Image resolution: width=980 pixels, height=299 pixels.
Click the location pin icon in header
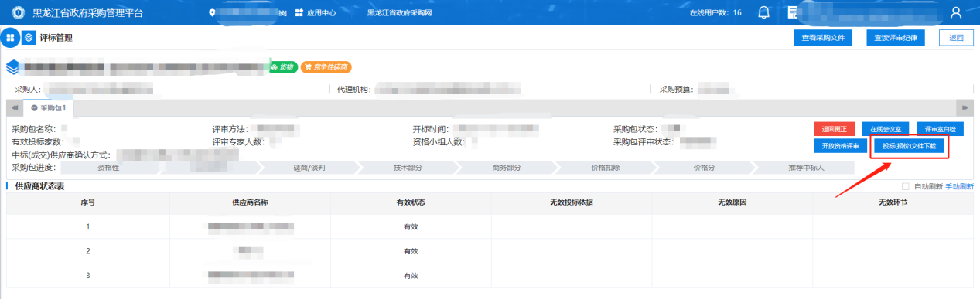pos(213,13)
